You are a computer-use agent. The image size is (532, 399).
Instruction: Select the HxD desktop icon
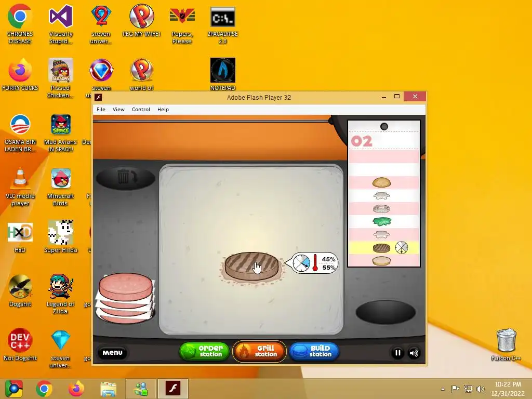click(20, 237)
